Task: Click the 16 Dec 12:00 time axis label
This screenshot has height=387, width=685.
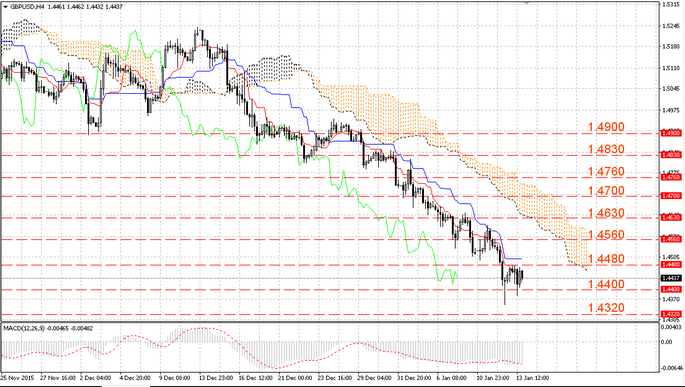Action: tap(255, 378)
